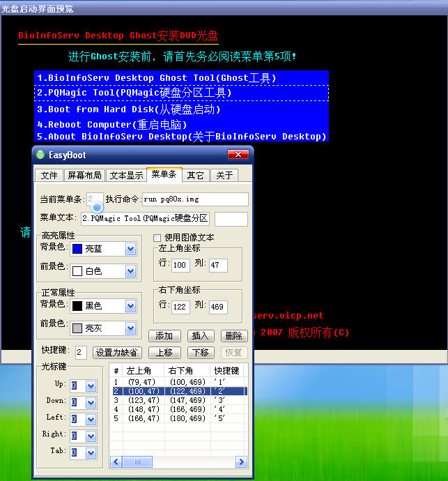The image size is (448, 481).
Task: Select preview item 3 Boot from Hard Disk
Action: point(181,109)
